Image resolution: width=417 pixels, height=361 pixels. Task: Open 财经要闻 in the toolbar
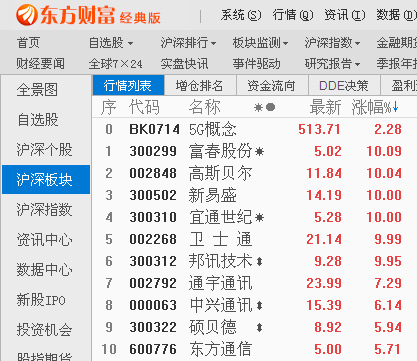(x=40, y=63)
